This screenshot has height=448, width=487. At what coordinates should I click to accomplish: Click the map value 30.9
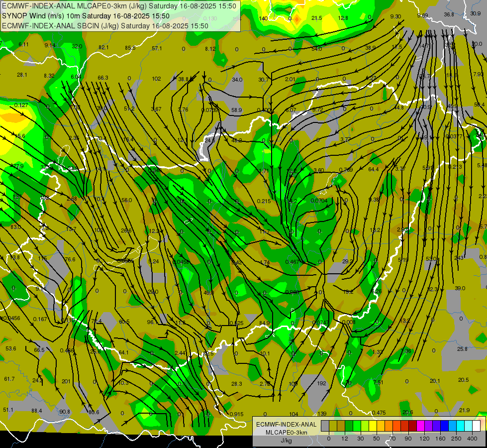click(x=475, y=13)
